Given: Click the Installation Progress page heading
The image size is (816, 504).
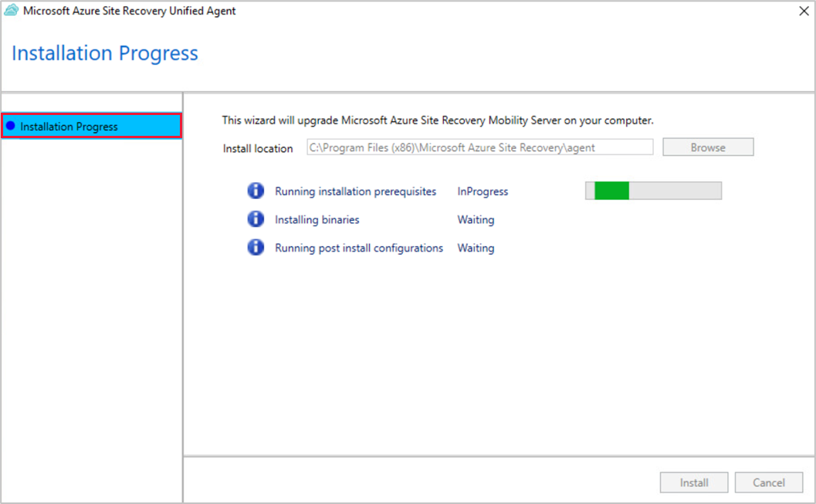Looking at the screenshot, I should point(104,52).
